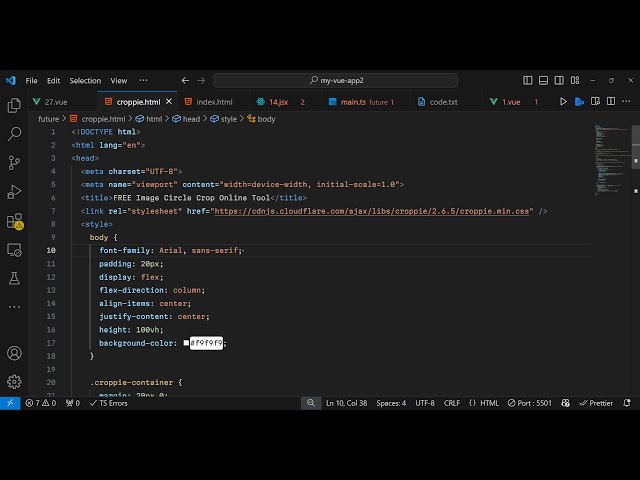This screenshot has height=480, width=640.
Task: Open the Accounts icon
Action: click(x=14, y=353)
